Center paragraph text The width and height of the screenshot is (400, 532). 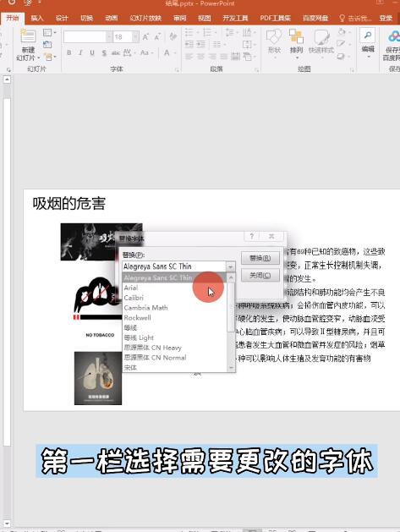(x=201, y=57)
